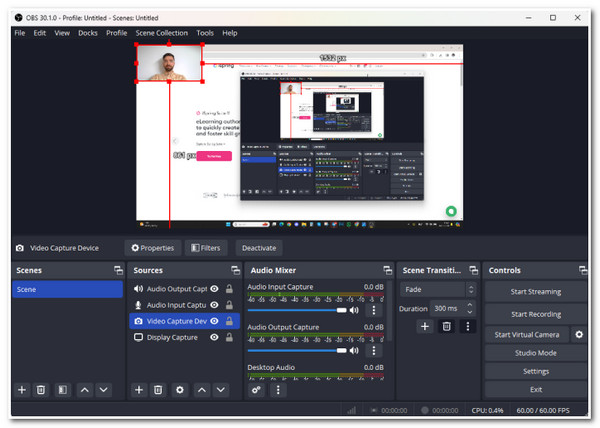Select webcam overlay in the preview

[x=169, y=63]
